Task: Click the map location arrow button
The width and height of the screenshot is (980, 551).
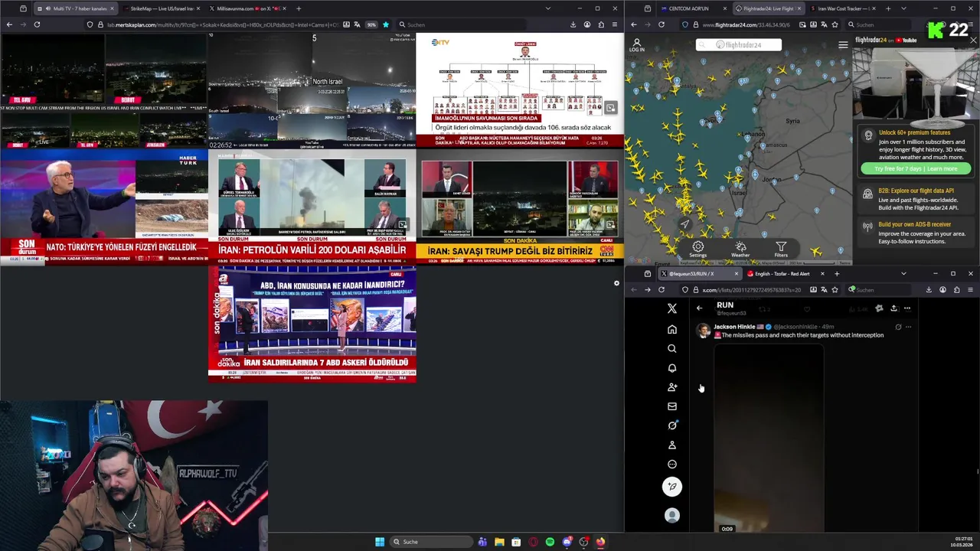Action: tap(685, 224)
